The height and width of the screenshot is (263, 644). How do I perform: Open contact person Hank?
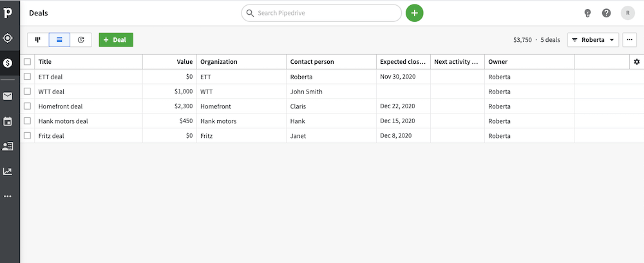(298, 121)
